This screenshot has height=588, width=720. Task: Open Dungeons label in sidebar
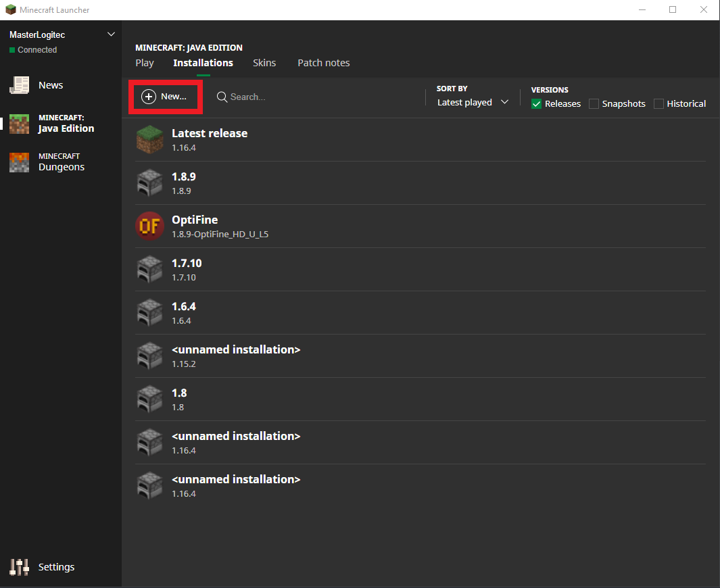[x=62, y=167]
